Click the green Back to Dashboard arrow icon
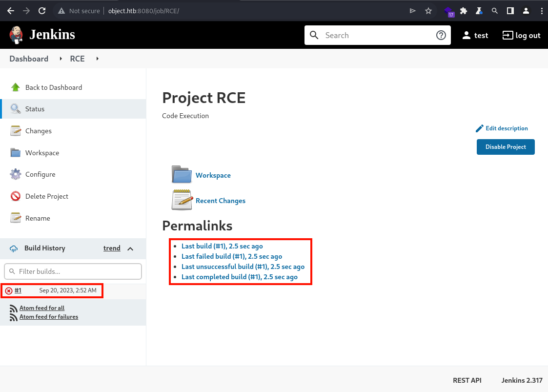 (16, 87)
